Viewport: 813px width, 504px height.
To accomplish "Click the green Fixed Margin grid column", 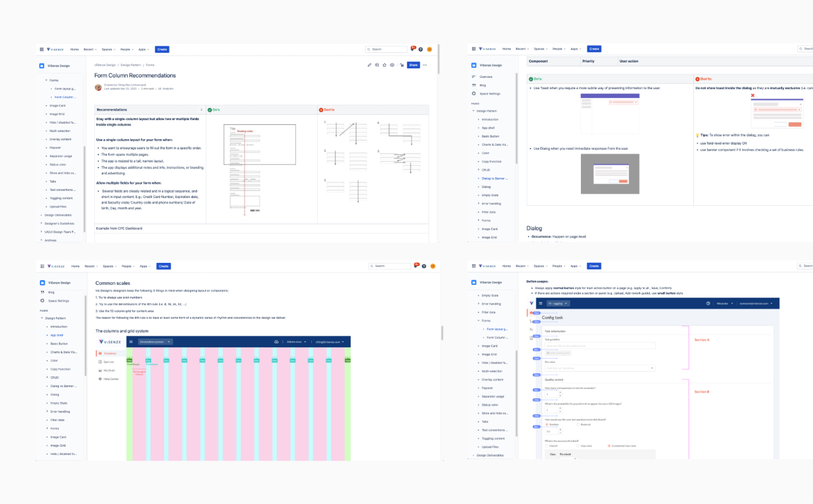I will point(129,400).
